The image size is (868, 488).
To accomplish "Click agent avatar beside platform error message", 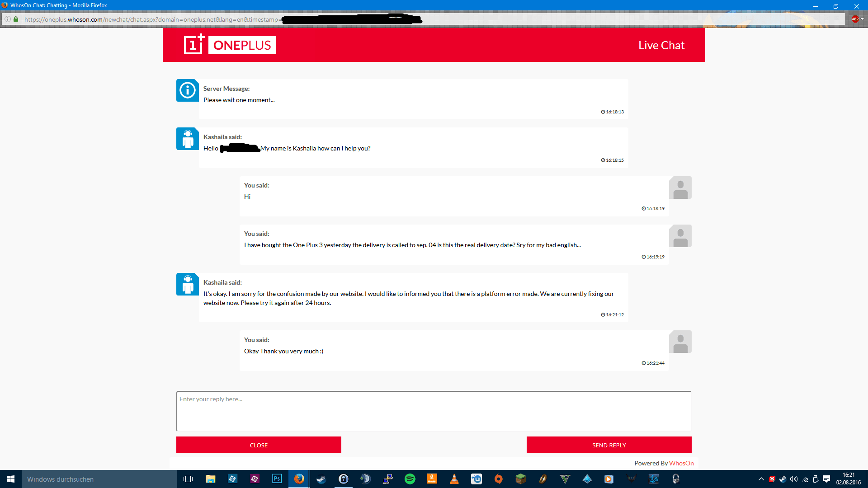I will click(188, 284).
